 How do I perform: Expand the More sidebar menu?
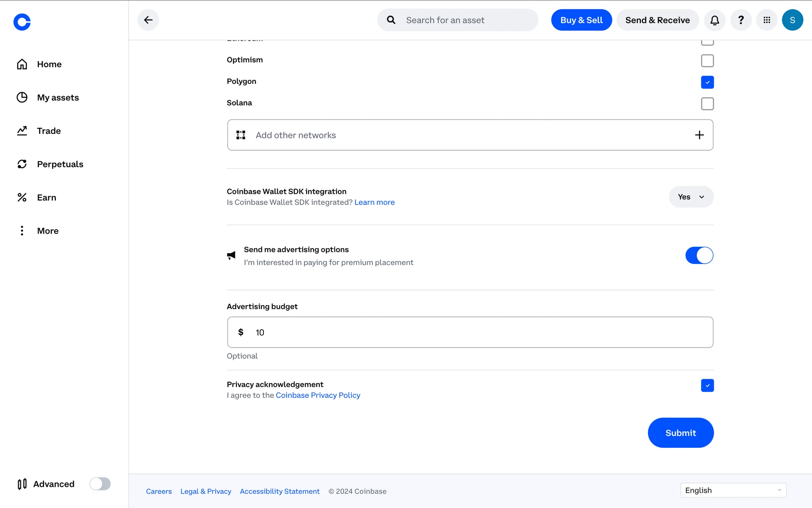[47, 231]
